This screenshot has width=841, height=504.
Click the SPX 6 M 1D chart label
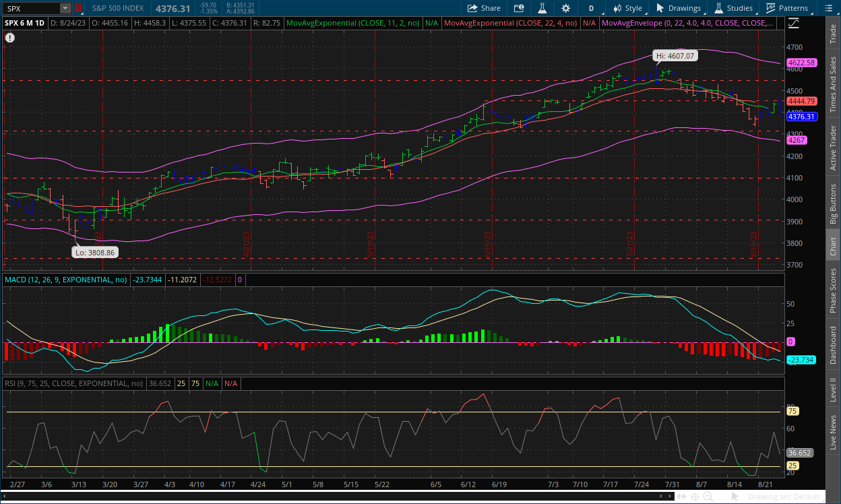coord(25,22)
